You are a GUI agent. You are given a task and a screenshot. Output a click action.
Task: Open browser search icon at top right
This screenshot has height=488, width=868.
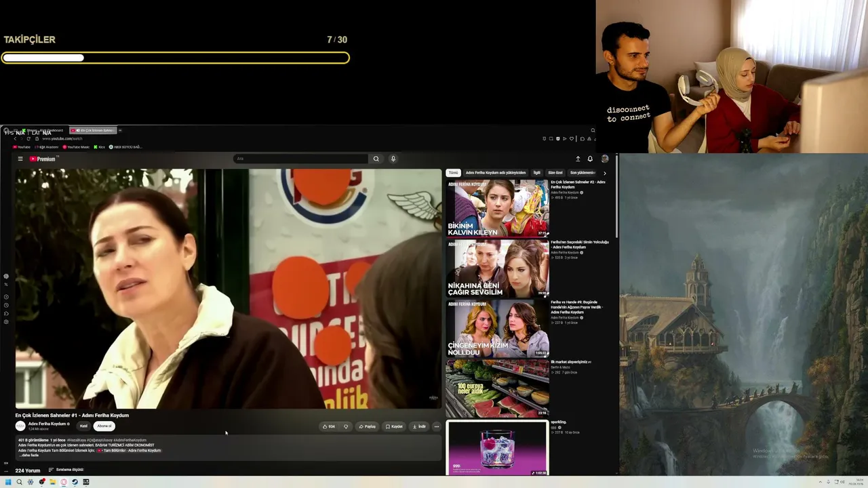pos(593,130)
